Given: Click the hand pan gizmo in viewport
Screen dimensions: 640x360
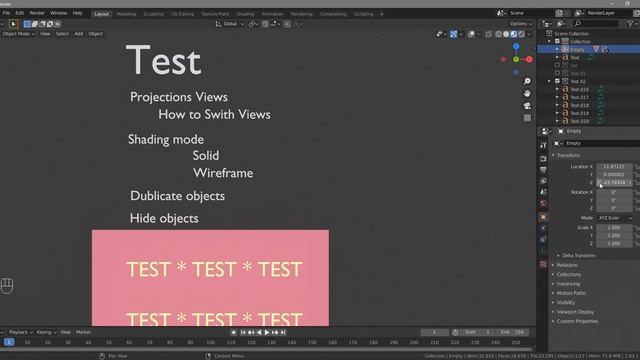Looking at the screenshot, I should [527, 93].
